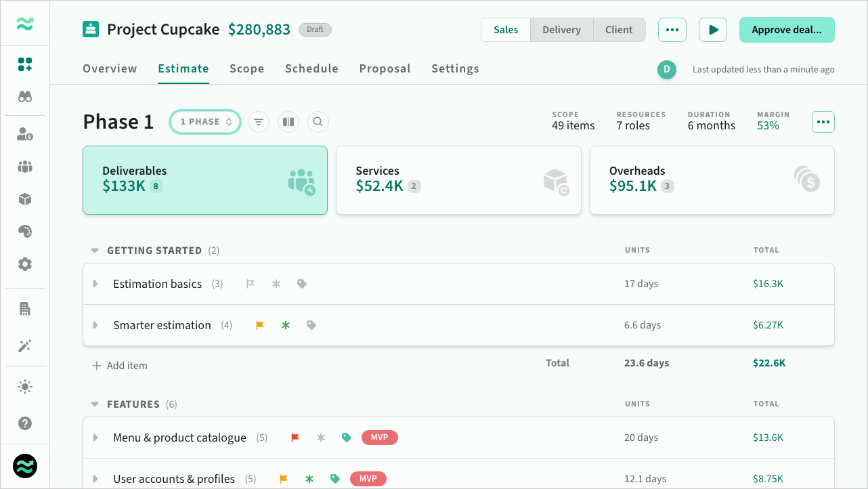Open the Proposal tab

click(385, 68)
